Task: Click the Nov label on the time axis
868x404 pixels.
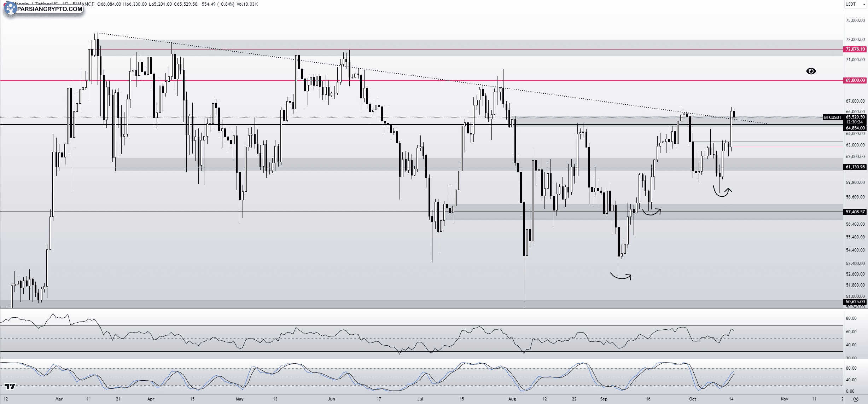Action: point(785,399)
